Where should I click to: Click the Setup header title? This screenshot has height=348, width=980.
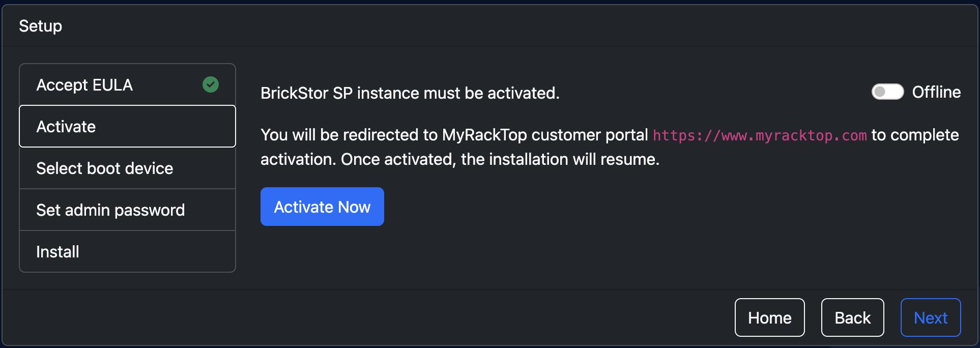pyautogui.click(x=40, y=25)
